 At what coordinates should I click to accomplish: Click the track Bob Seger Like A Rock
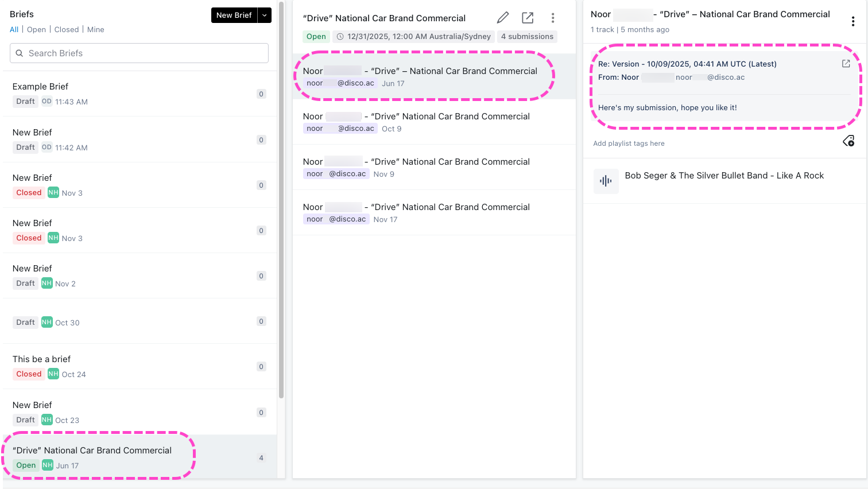(x=724, y=176)
